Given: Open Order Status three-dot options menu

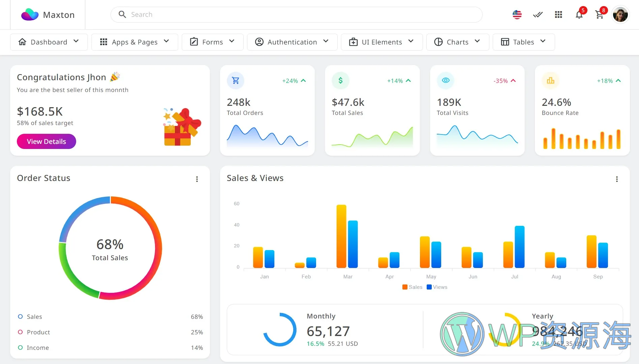Looking at the screenshot, I should 197,179.
